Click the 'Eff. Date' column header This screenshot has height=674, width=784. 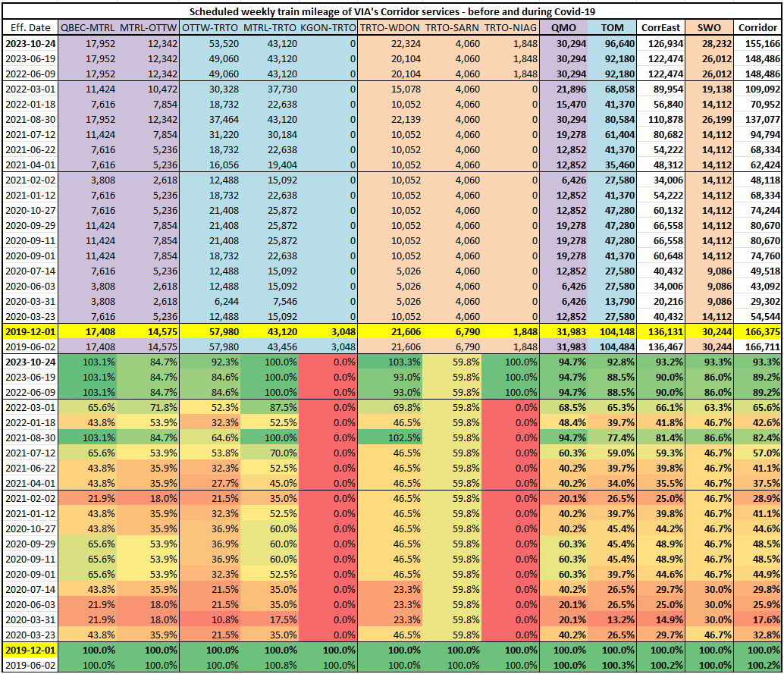pyautogui.click(x=30, y=27)
